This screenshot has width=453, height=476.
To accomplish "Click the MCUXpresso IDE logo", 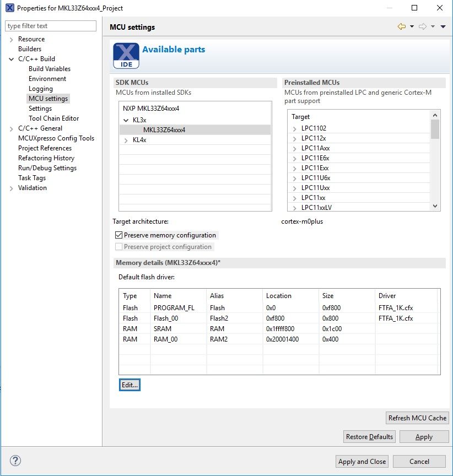I will click(126, 56).
